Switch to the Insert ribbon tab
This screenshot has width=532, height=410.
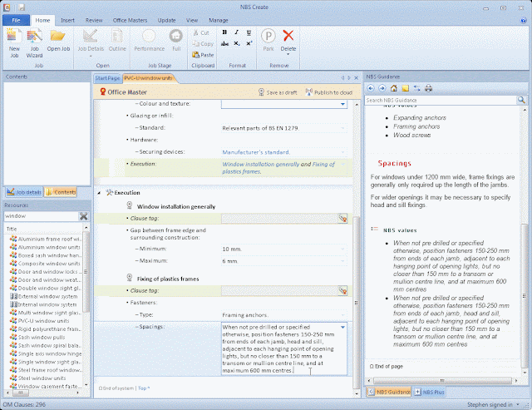click(67, 20)
